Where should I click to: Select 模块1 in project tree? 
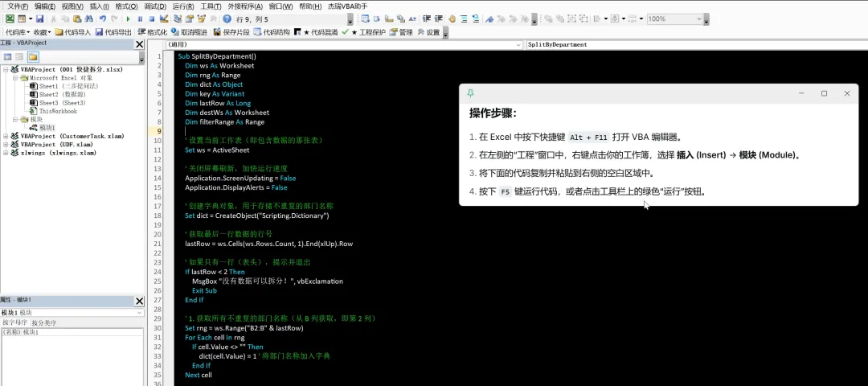click(47, 127)
